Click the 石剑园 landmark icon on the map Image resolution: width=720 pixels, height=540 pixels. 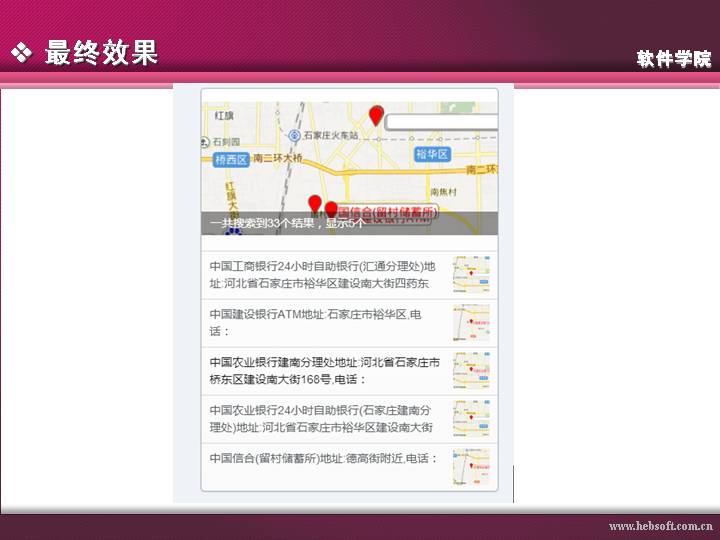pyautogui.click(x=205, y=142)
